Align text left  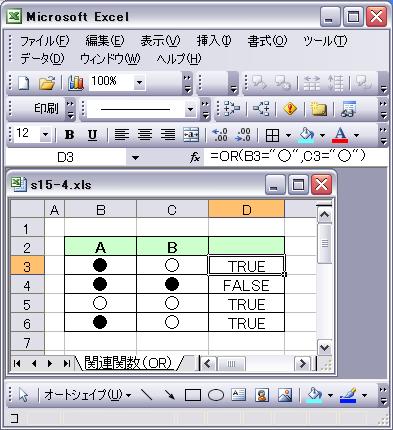point(122,135)
